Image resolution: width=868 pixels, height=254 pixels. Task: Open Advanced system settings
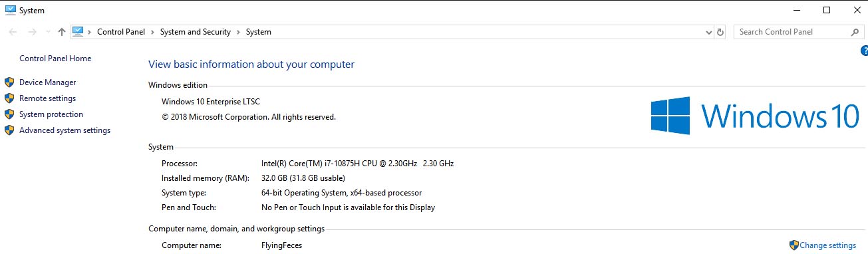point(65,130)
